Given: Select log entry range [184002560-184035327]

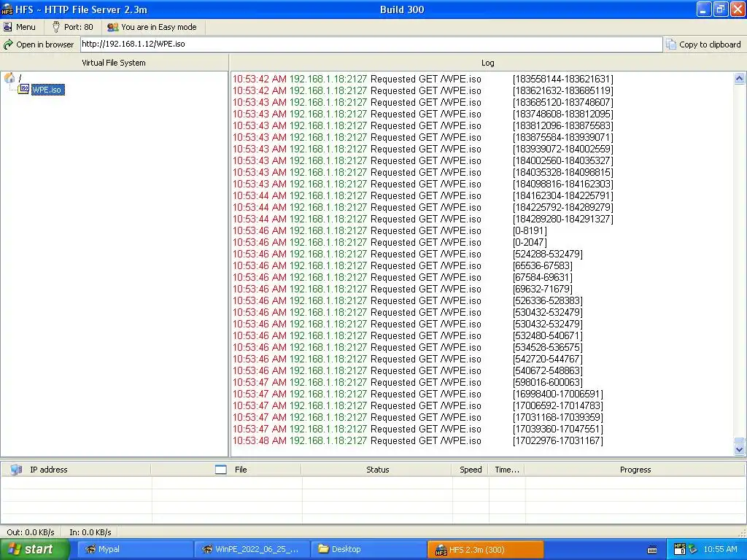Looking at the screenshot, I should coord(422,160).
